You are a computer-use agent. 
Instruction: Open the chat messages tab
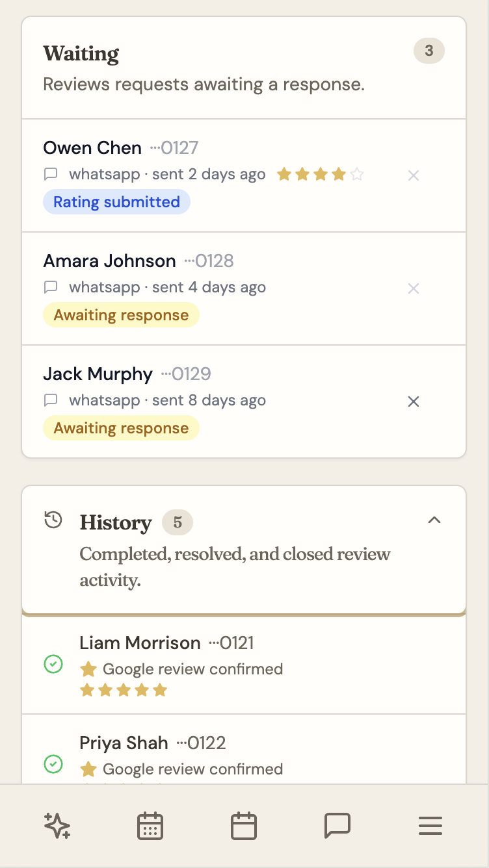tap(337, 826)
